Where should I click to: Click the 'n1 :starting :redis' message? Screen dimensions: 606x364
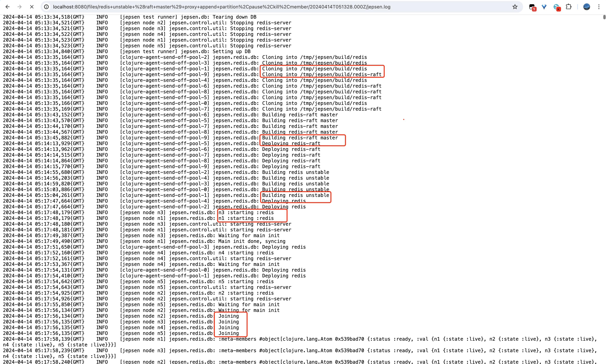[246, 218]
